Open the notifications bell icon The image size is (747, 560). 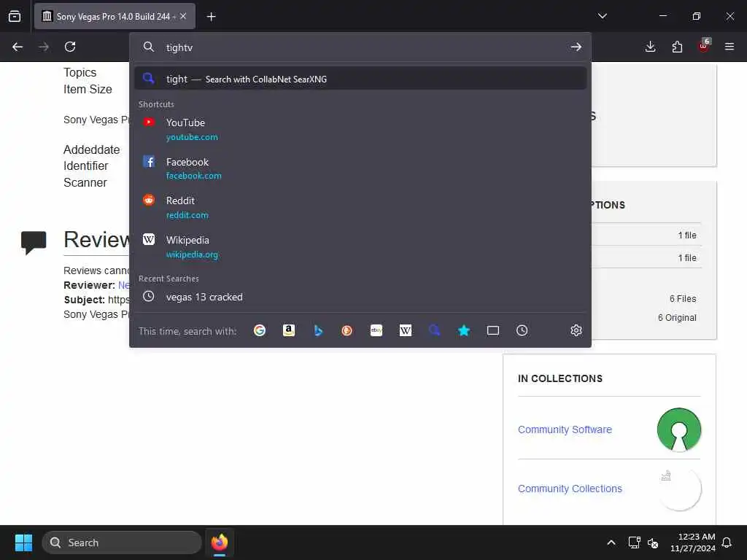(x=727, y=542)
